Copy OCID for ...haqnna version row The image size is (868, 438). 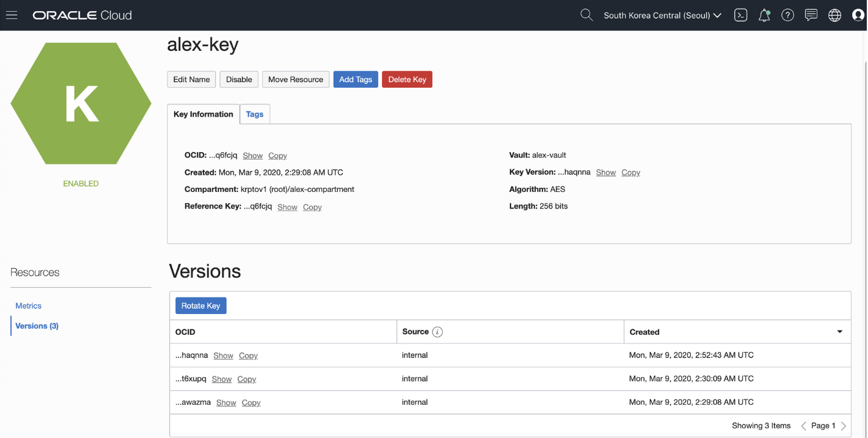click(248, 356)
